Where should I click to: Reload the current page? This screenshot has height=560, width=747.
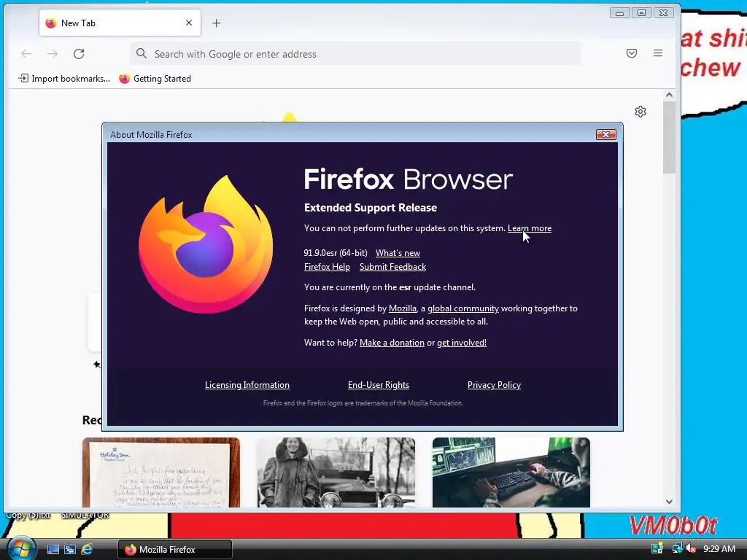(79, 54)
